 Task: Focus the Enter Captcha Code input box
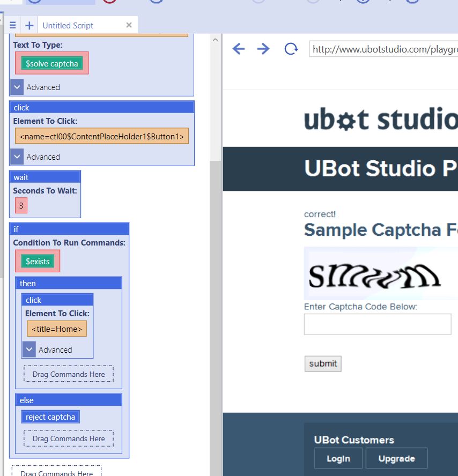point(378,324)
